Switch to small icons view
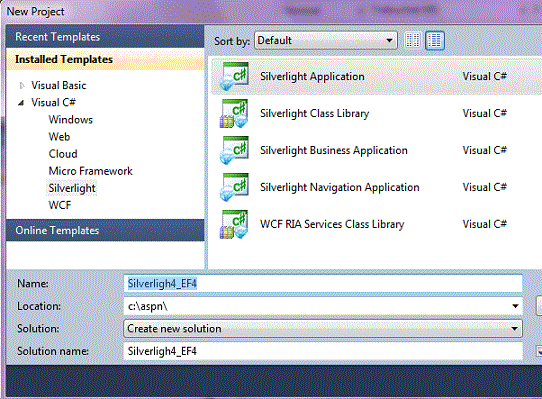Viewport: 542px width, 399px height. click(x=413, y=40)
